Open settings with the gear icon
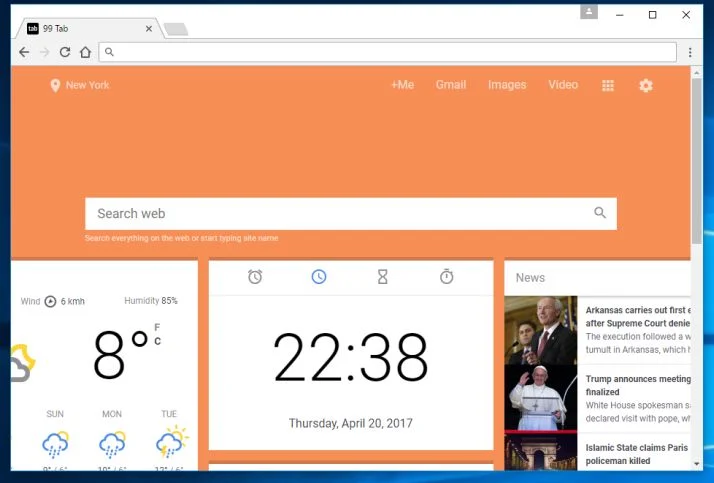The width and height of the screenshot is (714, 483). coord(646,86)
